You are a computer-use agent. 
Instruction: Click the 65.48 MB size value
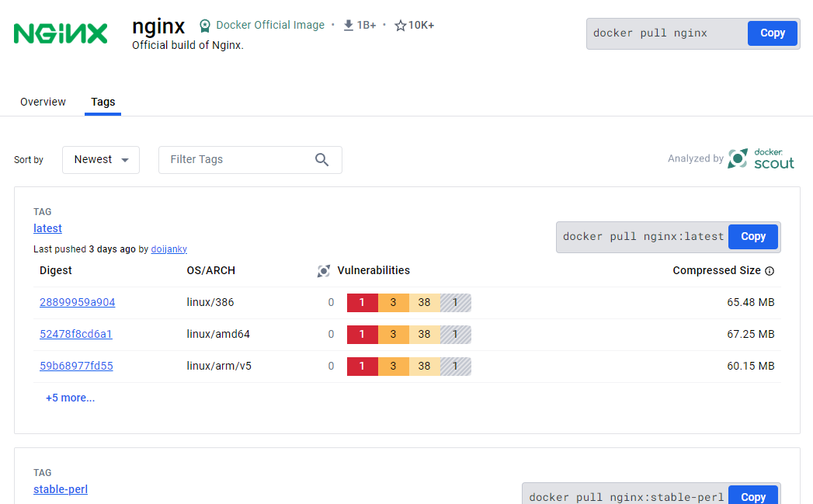(750, 302)
